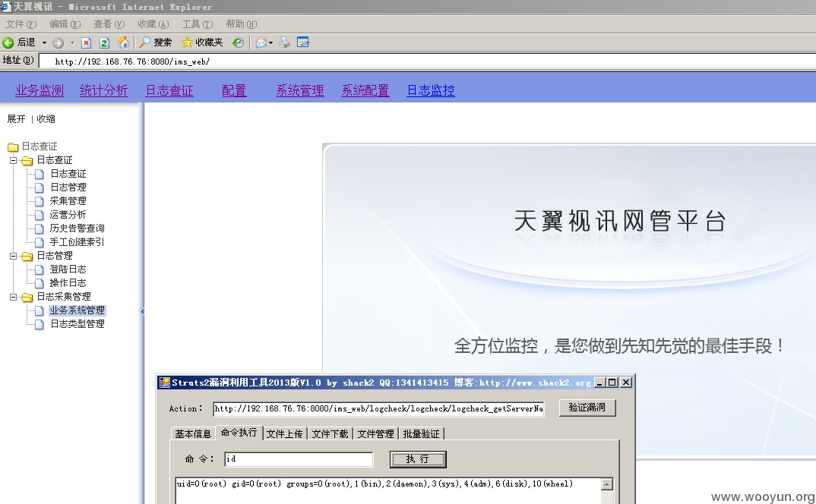Open the 编辑(E) menu
Screen dimensions: 816x504
pos(65,24)
